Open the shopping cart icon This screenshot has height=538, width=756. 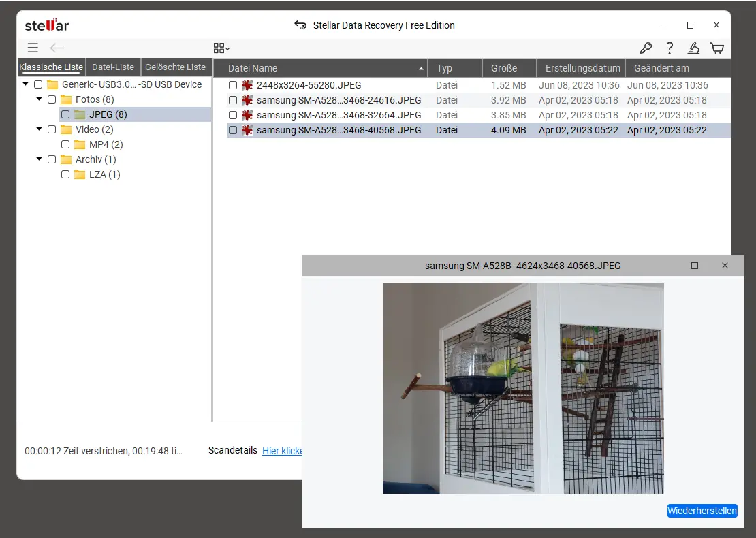pos(716,48)
